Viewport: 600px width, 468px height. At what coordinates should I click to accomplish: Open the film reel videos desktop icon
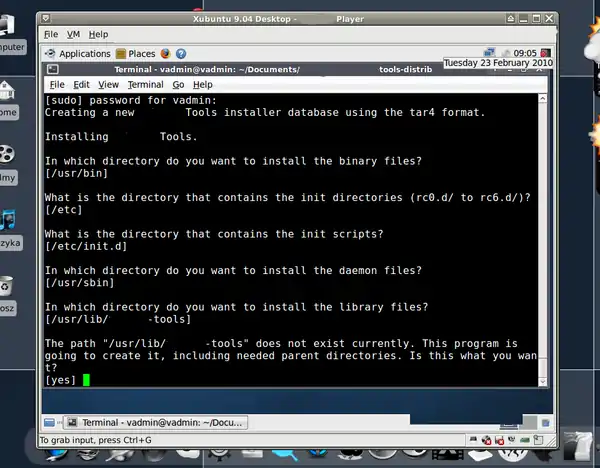click(x=8, y=155)
